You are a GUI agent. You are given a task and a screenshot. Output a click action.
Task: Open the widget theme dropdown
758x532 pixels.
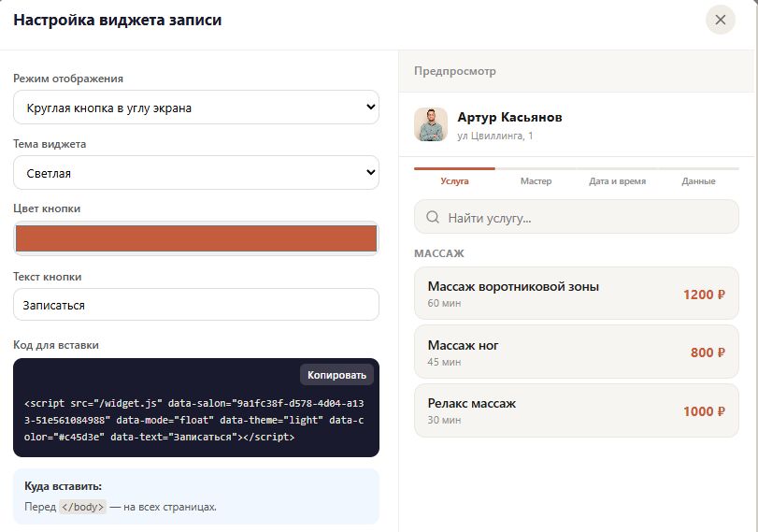coord(195,173)
